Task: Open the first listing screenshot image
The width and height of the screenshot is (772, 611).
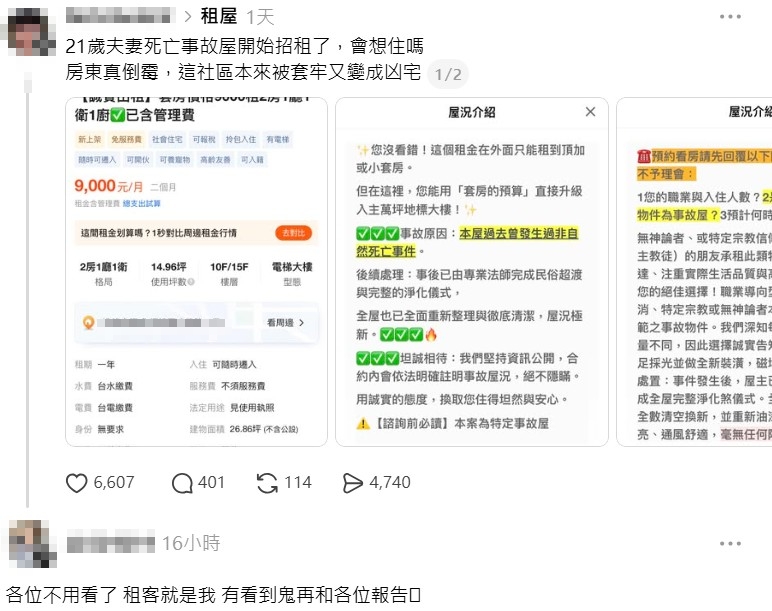Action: click(196, 272)
